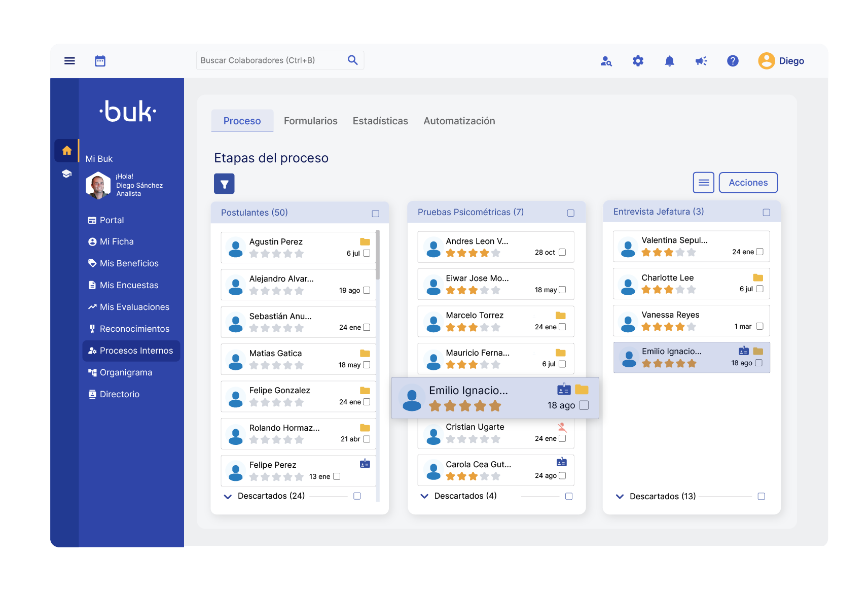Switch to the Formularios tab

point(310,121)
